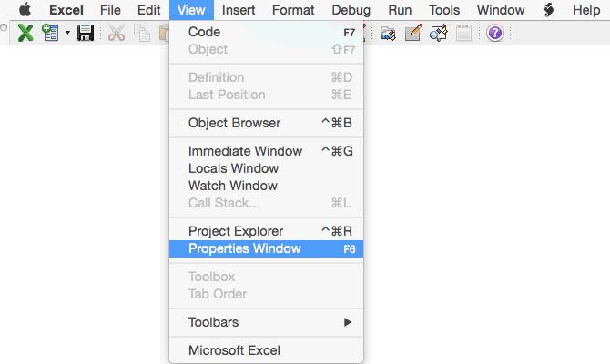610x364 pixels.
Task: Click the disabled Definition menu item
Action: pyautogui.click(x=267, y=77)
